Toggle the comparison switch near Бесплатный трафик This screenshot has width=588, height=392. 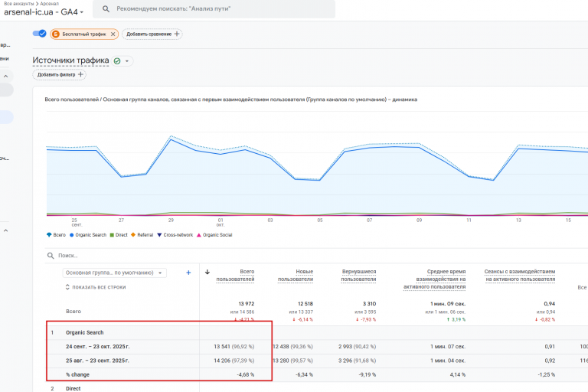click(39, 34)
